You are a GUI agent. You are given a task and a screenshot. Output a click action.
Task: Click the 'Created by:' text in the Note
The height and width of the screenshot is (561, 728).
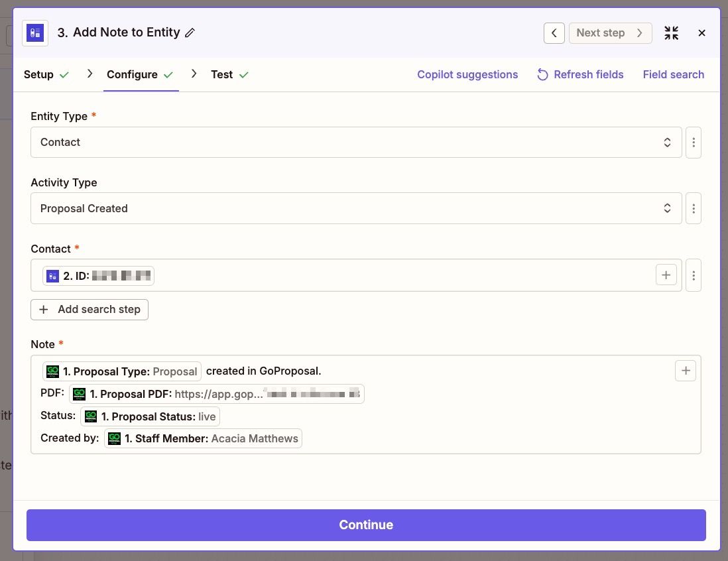70,438
